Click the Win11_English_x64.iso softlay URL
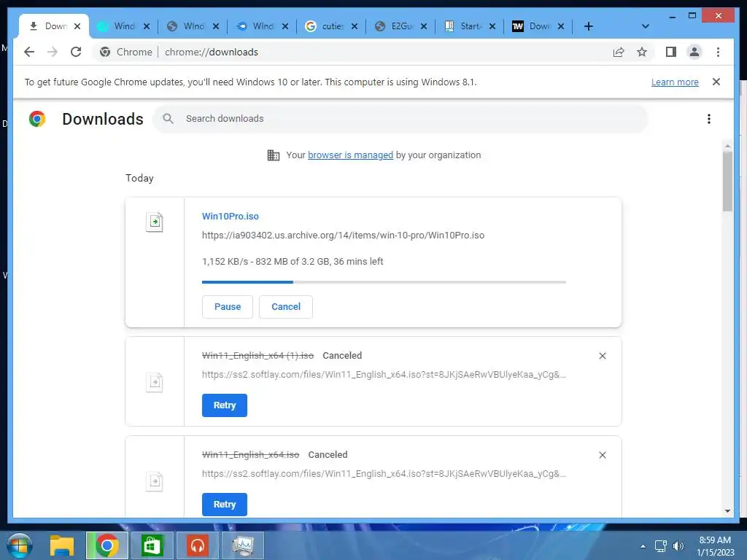Viewport: 747px width, 560px height. 384,473
